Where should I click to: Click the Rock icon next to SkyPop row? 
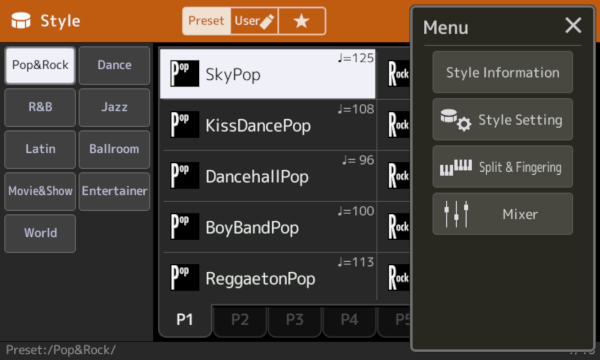(x=398, y=73)
